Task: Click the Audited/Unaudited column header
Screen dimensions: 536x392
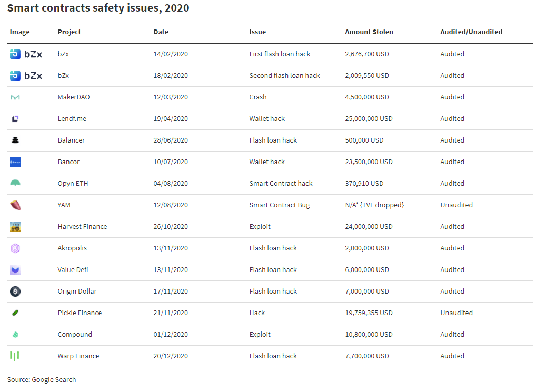Action: coord(471,32)
